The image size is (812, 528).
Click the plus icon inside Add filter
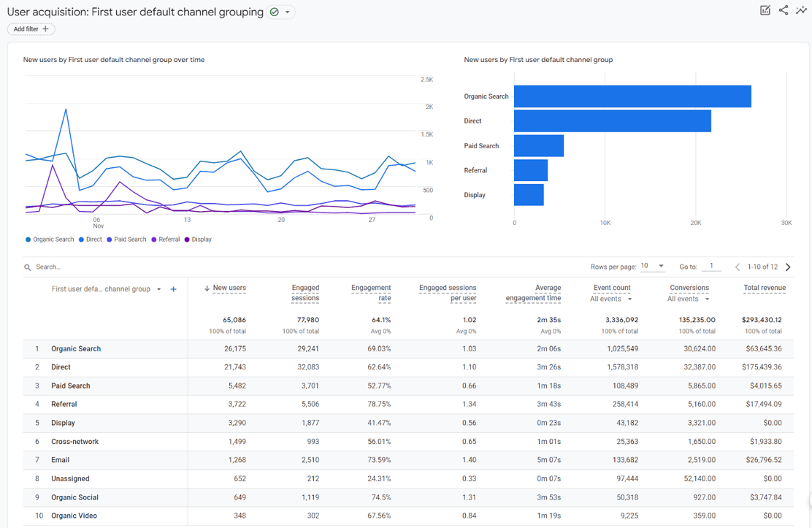tap(45, 28)
